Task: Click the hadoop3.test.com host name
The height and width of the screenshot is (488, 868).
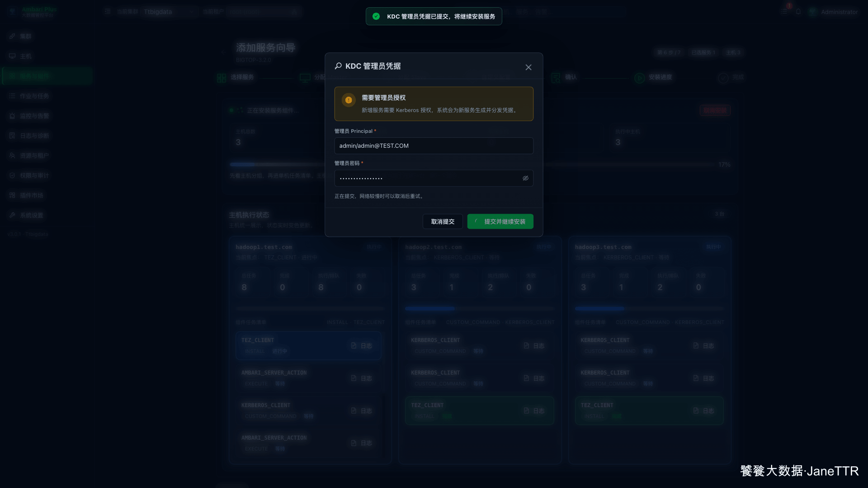Action: [604, 247]
